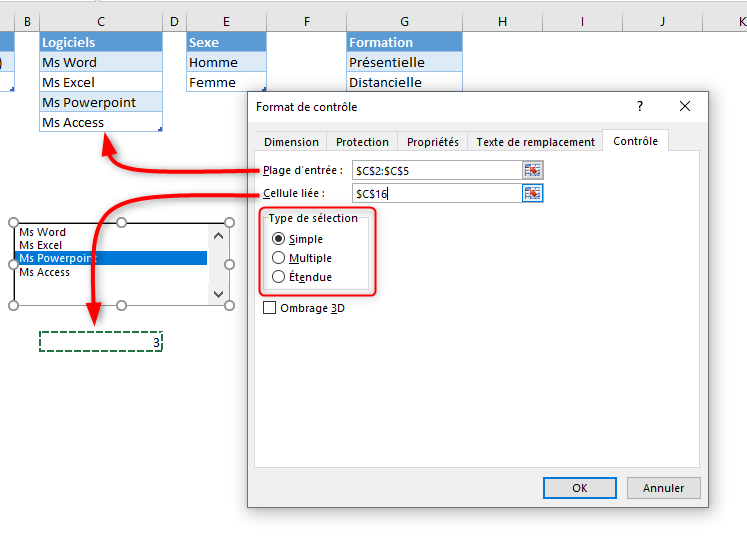Click the Formation header cell
747x543 pixels.
point(404,42)
